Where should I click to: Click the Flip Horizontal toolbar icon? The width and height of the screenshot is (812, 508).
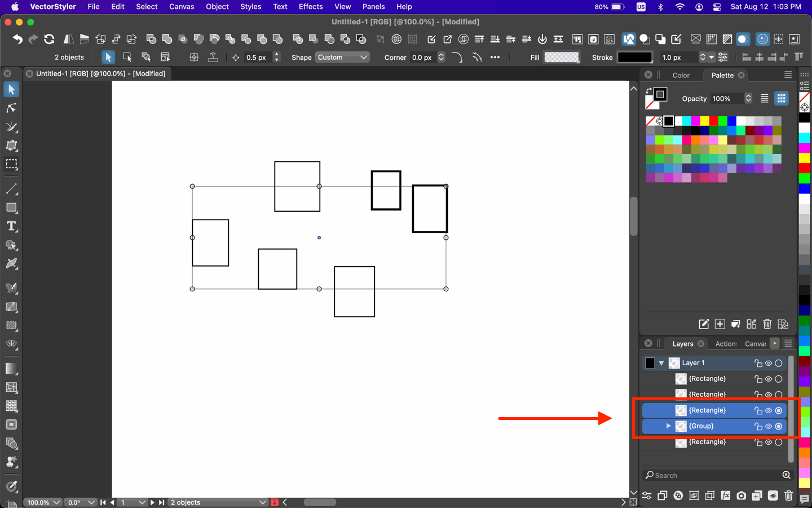[68, 39]
